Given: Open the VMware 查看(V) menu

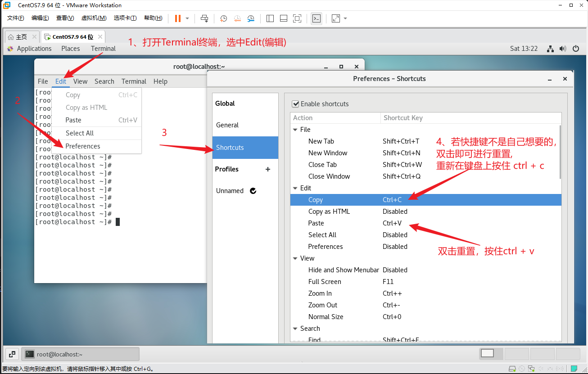Looking at the screenshot, I should pos(65,18).
